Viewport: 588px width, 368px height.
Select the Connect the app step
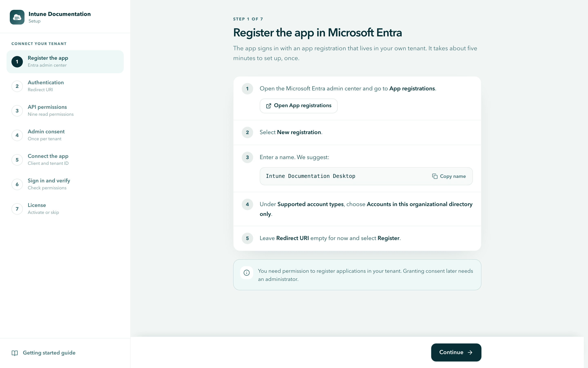[x=65, y=160]
